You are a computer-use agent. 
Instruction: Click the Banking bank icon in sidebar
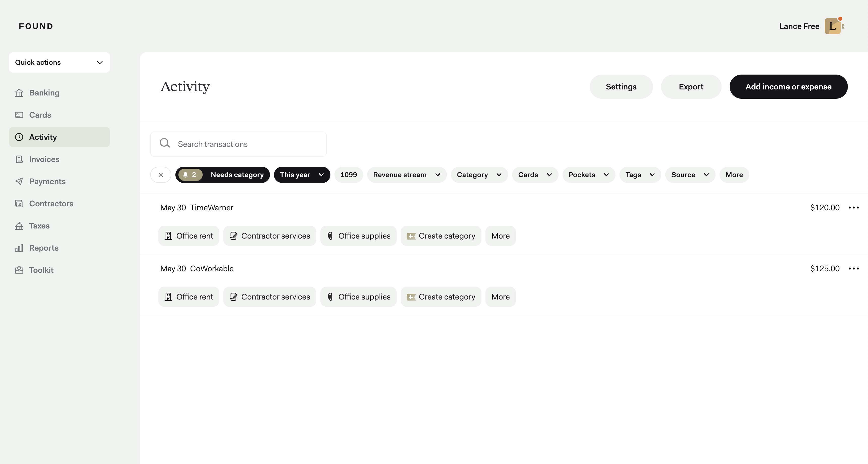pyautogui.click(x=19, y=93)
